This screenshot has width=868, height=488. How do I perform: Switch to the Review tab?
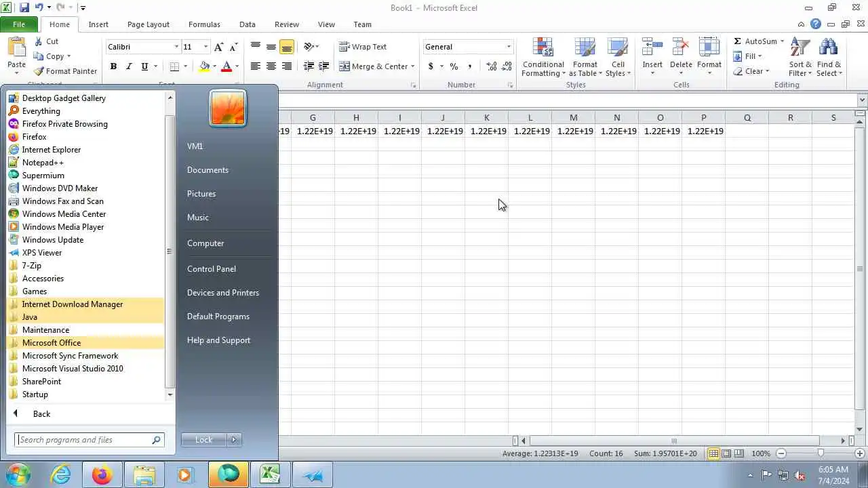click(287, 24)
